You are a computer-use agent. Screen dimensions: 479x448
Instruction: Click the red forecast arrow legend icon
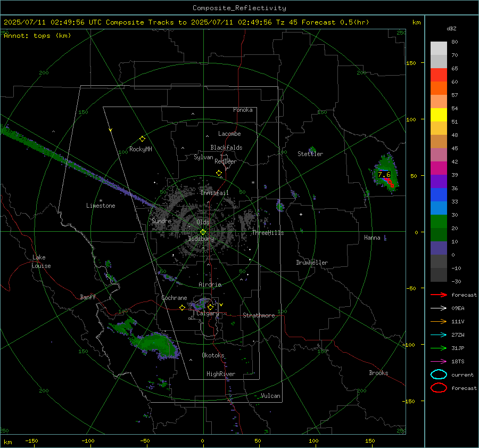click(439, 295)
